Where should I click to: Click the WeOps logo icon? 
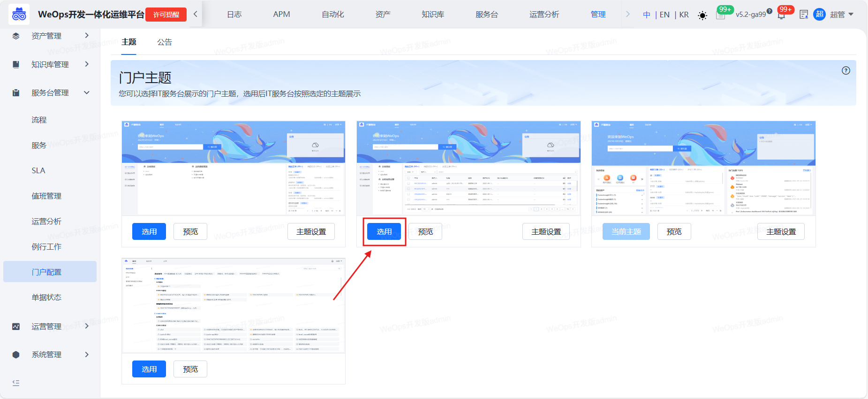(x=19, y=15)
